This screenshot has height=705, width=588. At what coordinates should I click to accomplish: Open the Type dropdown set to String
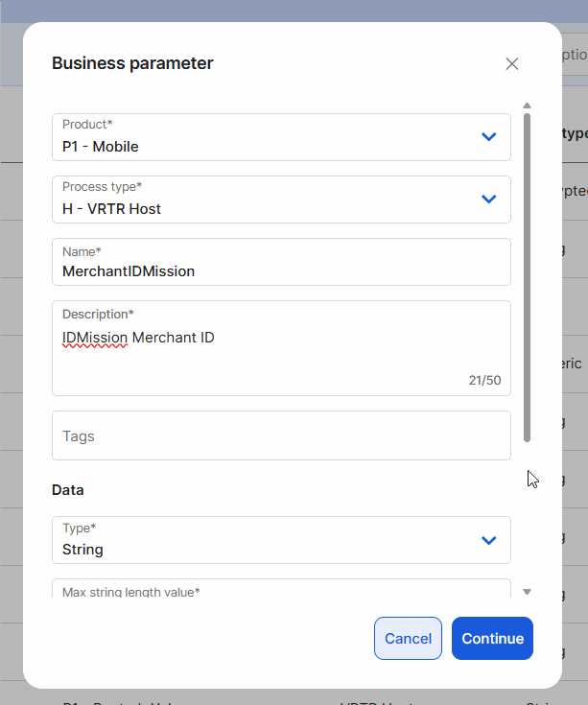pyautogui.click(x=269, y=540)
